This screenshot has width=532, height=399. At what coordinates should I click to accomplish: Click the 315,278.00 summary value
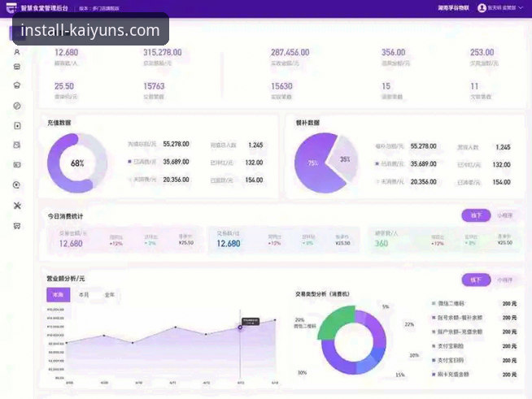pyautogui.click(x=162, y=52)
